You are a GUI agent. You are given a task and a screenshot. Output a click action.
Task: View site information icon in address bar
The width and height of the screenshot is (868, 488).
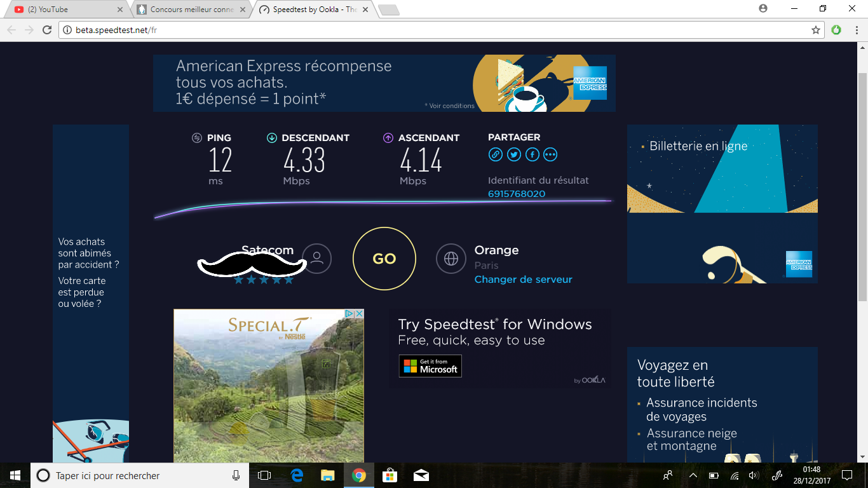67,30
